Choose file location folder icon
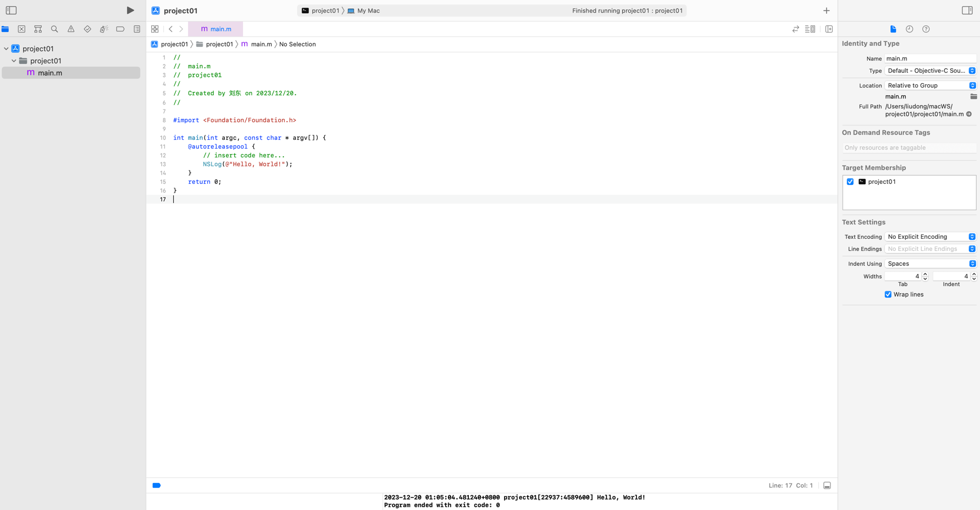Viewport: 980px width, 510px height. click(973, 96)
